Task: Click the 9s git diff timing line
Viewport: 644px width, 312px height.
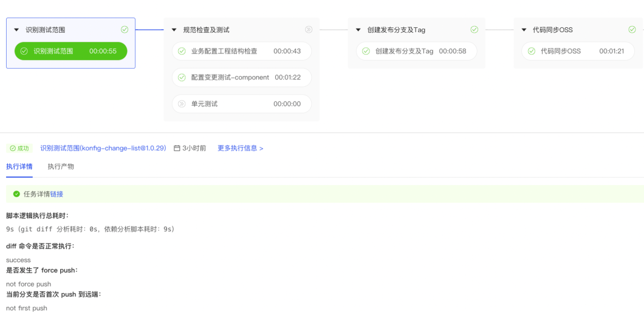Action: point(91,229)
